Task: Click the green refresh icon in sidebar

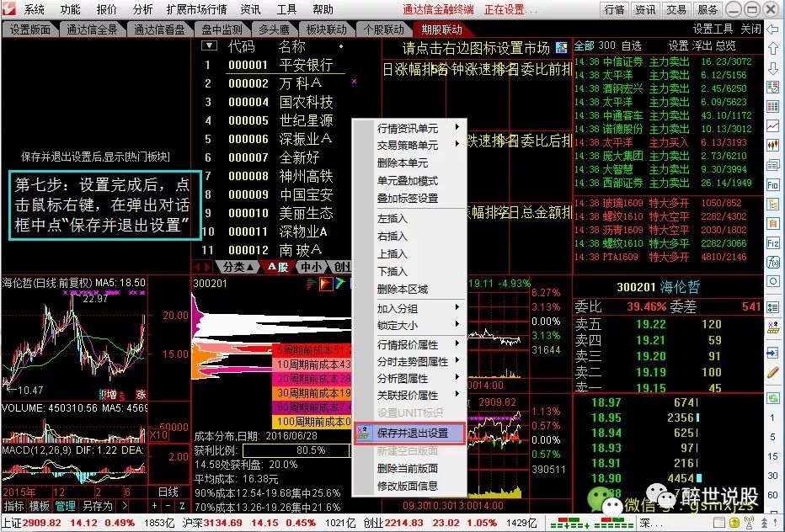Action: point(772,398)
